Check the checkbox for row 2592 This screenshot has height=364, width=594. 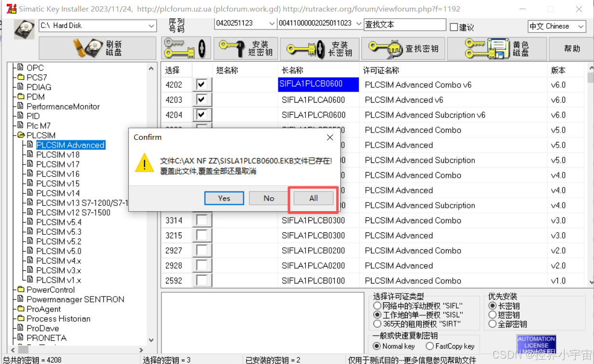[202, 281]
